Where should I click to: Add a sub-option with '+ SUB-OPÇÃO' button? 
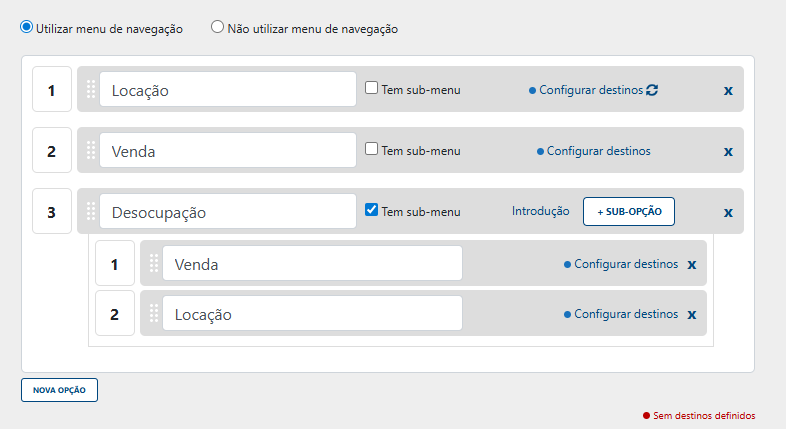(628, 212)
